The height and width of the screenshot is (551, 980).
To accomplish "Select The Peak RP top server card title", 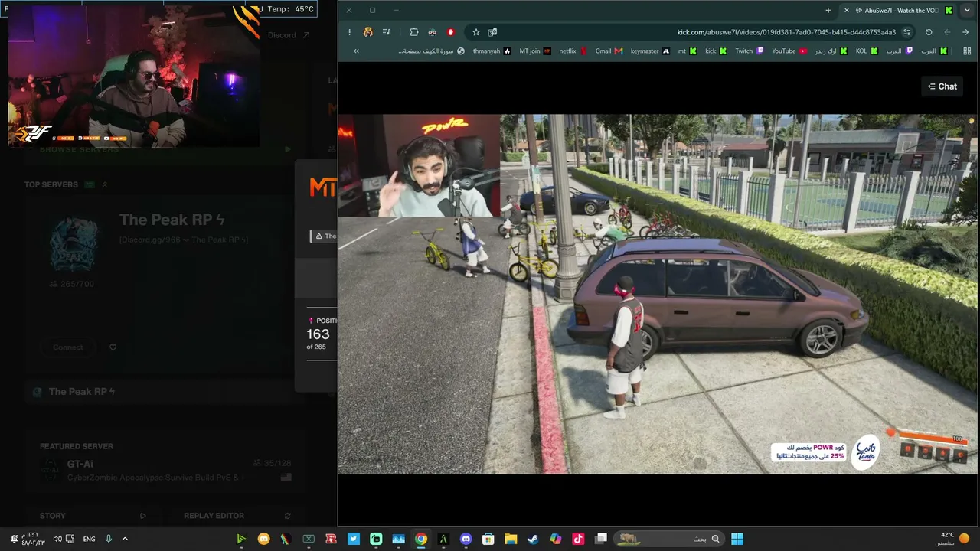I will [x=171, y=220].
